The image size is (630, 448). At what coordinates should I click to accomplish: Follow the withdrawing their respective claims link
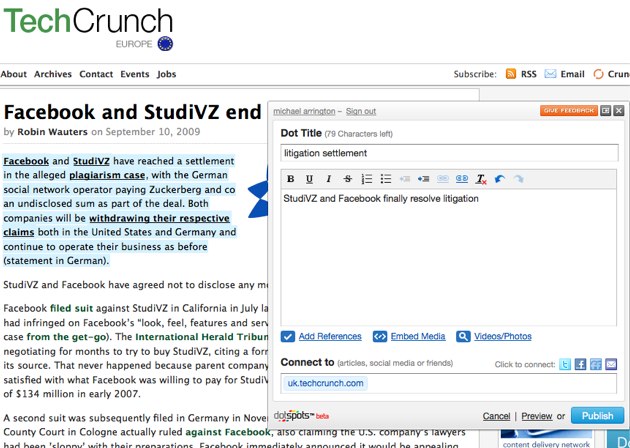click(117, 225)
